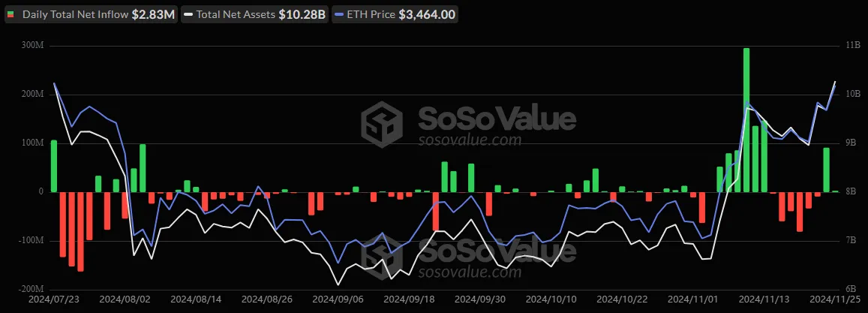
Task: Click the 2024/11/13 date label
Action: click(764, 299)
